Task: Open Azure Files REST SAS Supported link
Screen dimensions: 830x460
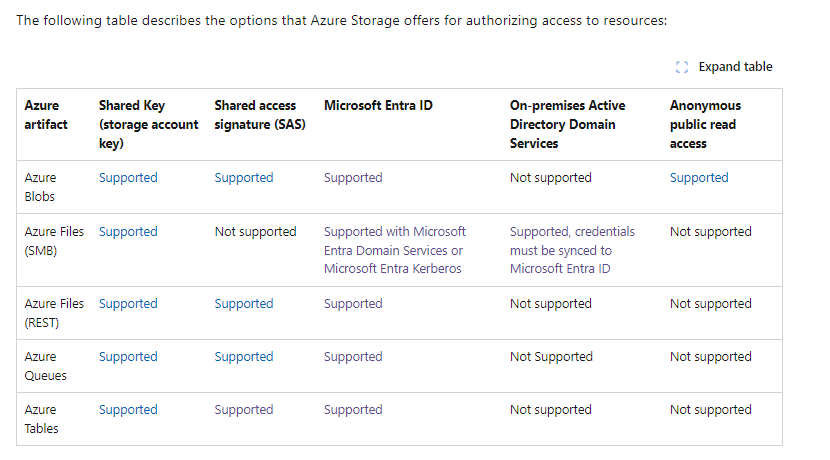Action: pyautogui.click(x=244, y=303)
